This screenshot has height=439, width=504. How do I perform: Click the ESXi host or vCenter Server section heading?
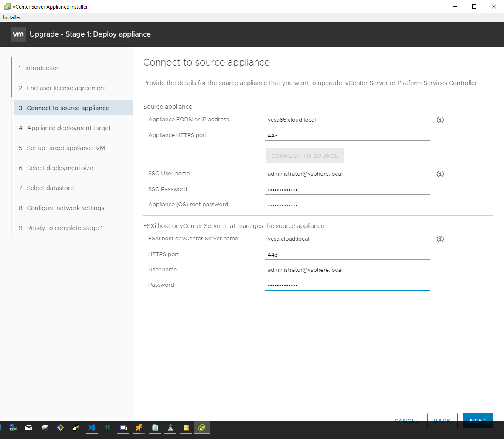pyautogui.click(x=233, y=226)
